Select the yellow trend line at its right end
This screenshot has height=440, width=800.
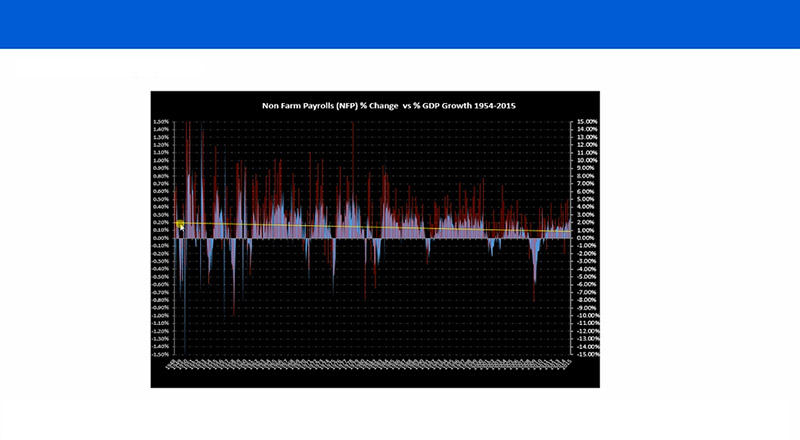click(x=568, y=232)
